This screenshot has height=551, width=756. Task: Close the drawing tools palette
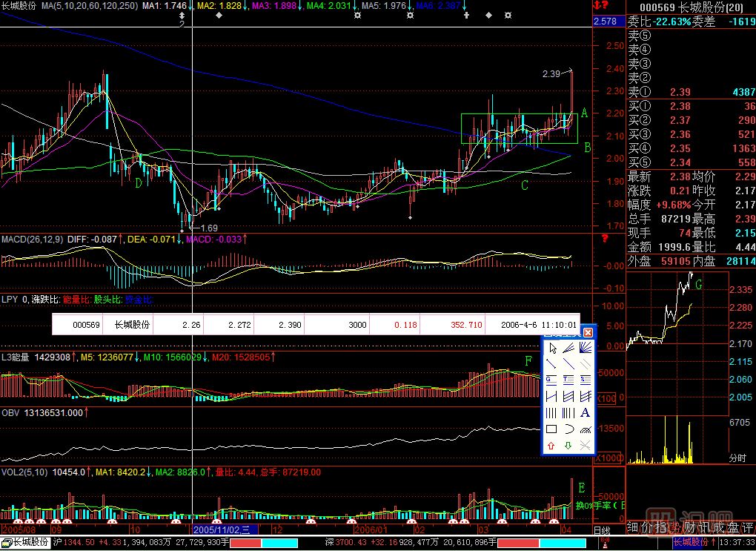point(588,332)
